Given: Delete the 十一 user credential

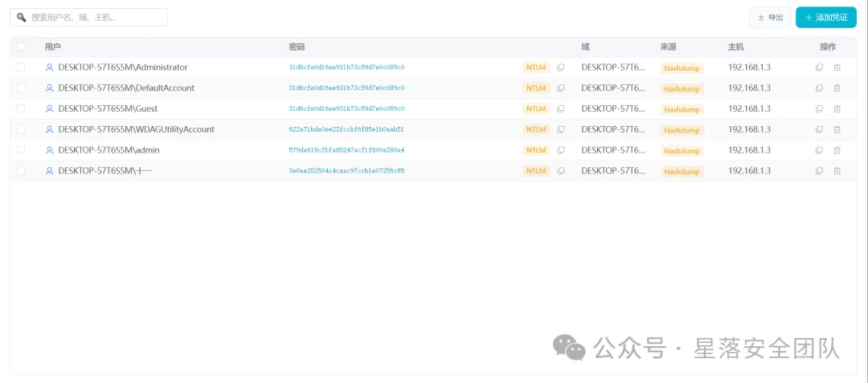Looking at the screenshot, I should pos(837,171).
